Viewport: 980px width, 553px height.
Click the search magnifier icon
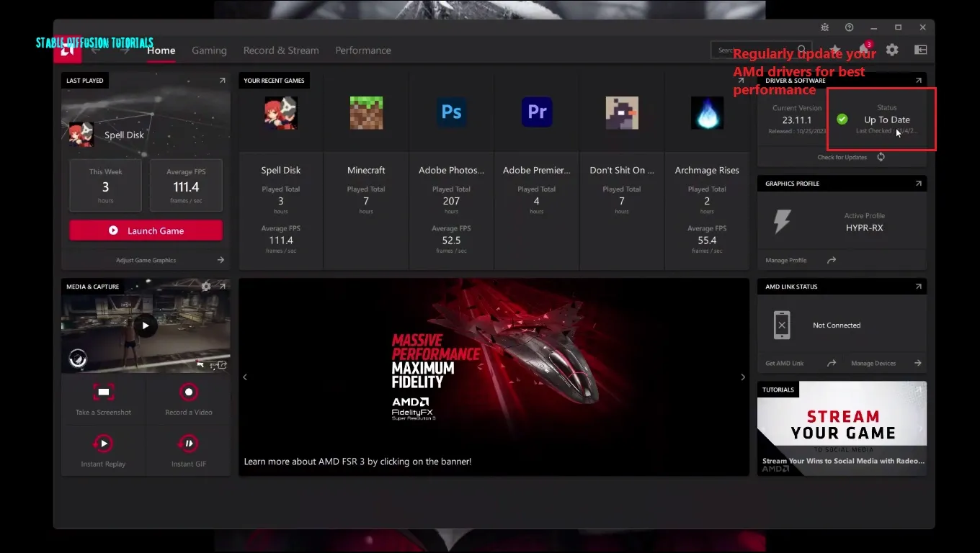801,50
